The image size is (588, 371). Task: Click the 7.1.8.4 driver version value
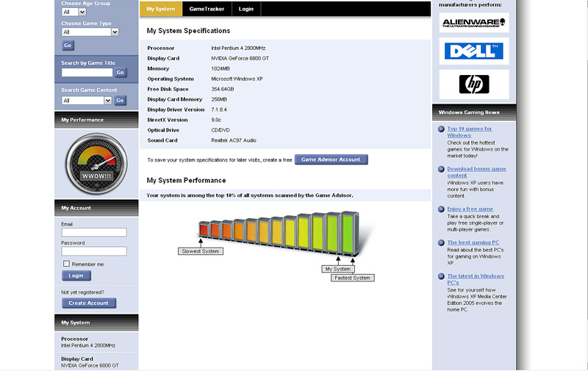click(219, 109)
